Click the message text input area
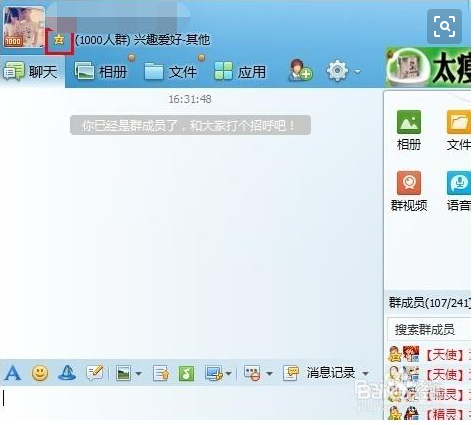This screenshot has width=474, height=425. [x=191, y=402]
